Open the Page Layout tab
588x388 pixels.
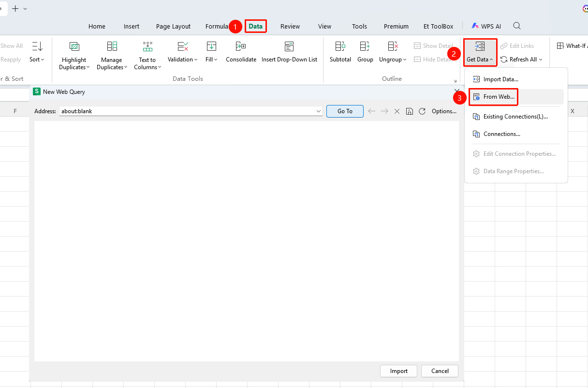pos(173,27)
